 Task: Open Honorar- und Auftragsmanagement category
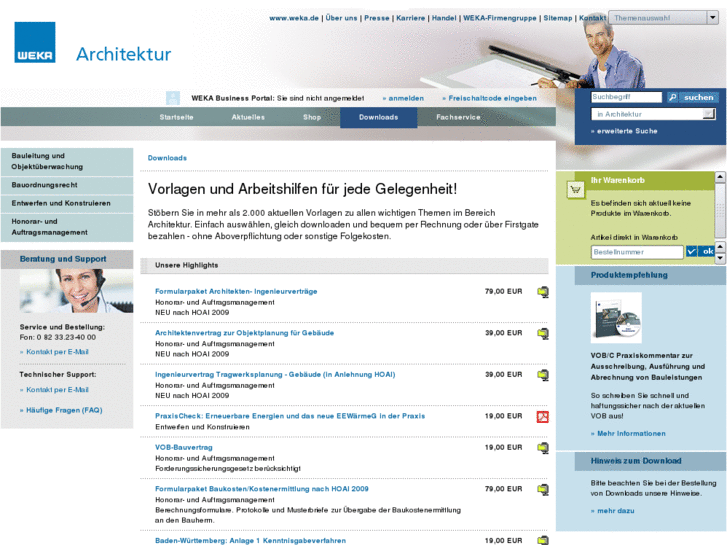[67, 227]
